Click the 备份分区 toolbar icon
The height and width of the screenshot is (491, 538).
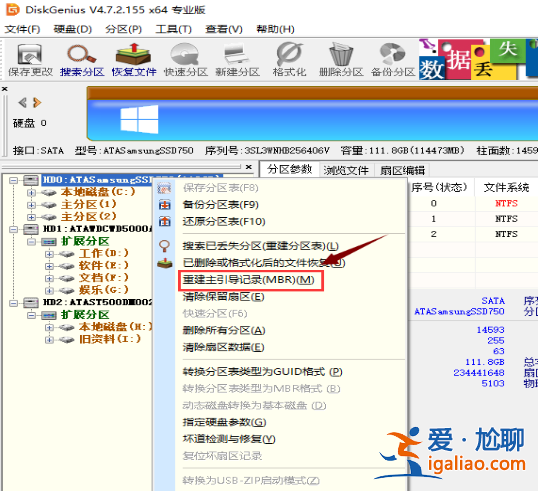393,54
